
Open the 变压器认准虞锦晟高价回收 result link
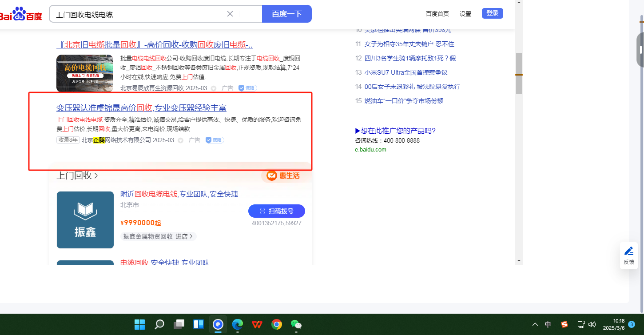pyautogui.click(x=141, y=108)
